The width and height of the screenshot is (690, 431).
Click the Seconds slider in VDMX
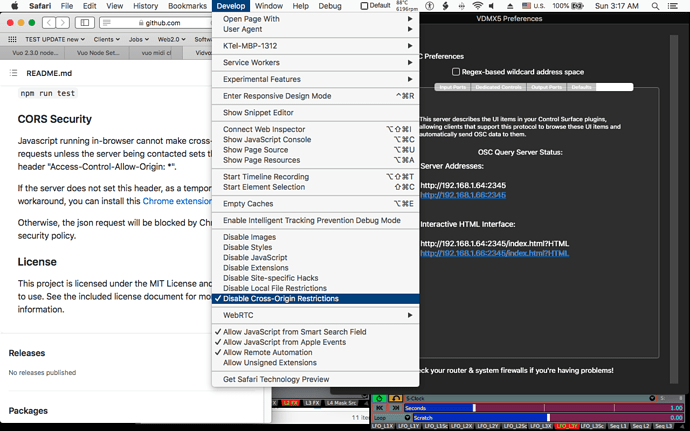click(543, 408)
